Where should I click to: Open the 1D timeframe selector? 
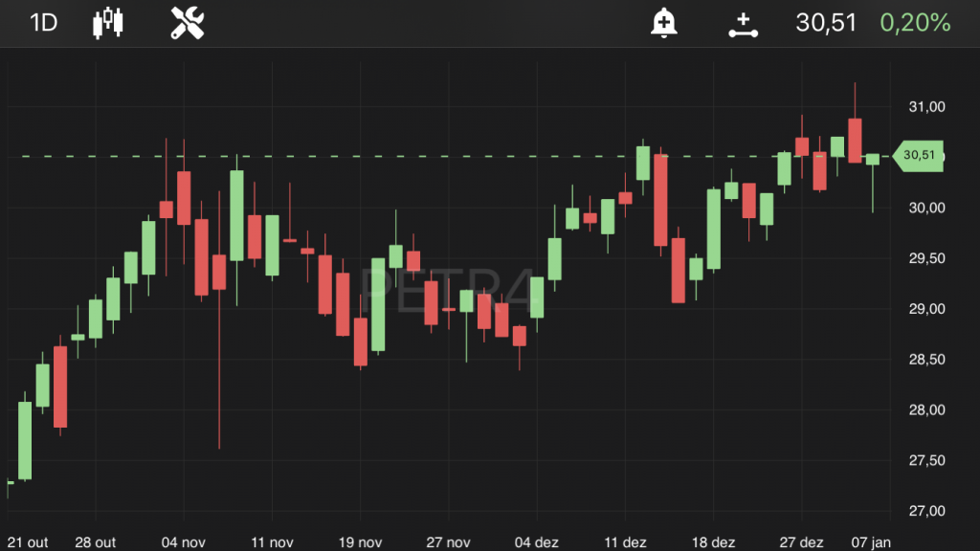[44, 23]
